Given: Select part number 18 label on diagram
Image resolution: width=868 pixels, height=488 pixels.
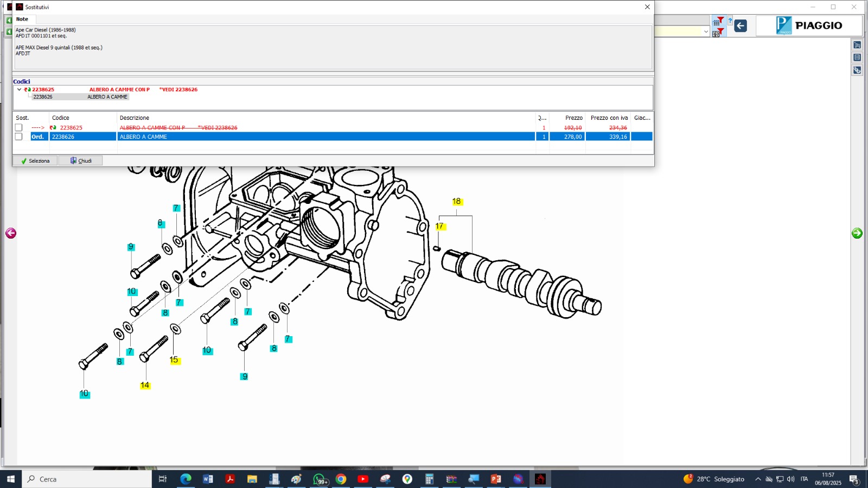Looking at the screenshot, I should click(x=457, y=202).
